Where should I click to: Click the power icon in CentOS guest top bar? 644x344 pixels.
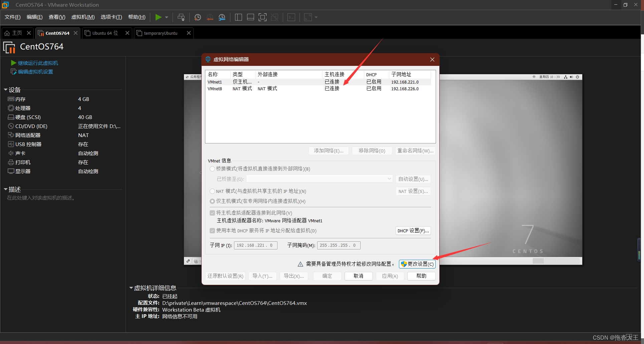(577, 77)
